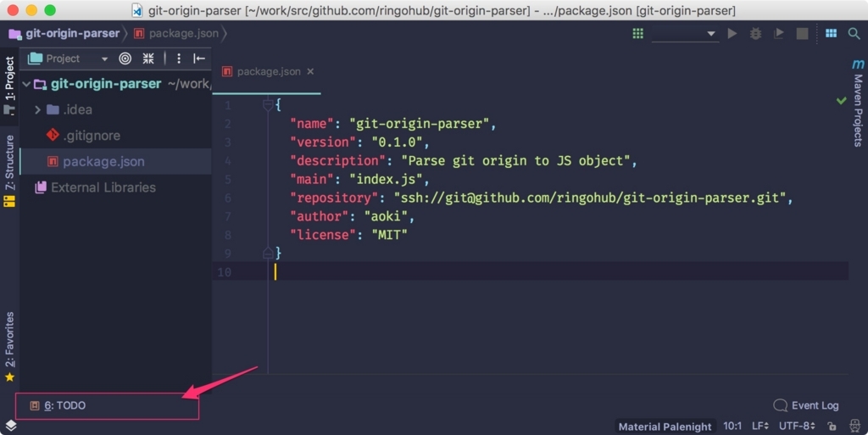The width and height of the screenshot is (868, 435).
Task: Open Project Structure icon in toolbar
Action: [x=831, y=34]
